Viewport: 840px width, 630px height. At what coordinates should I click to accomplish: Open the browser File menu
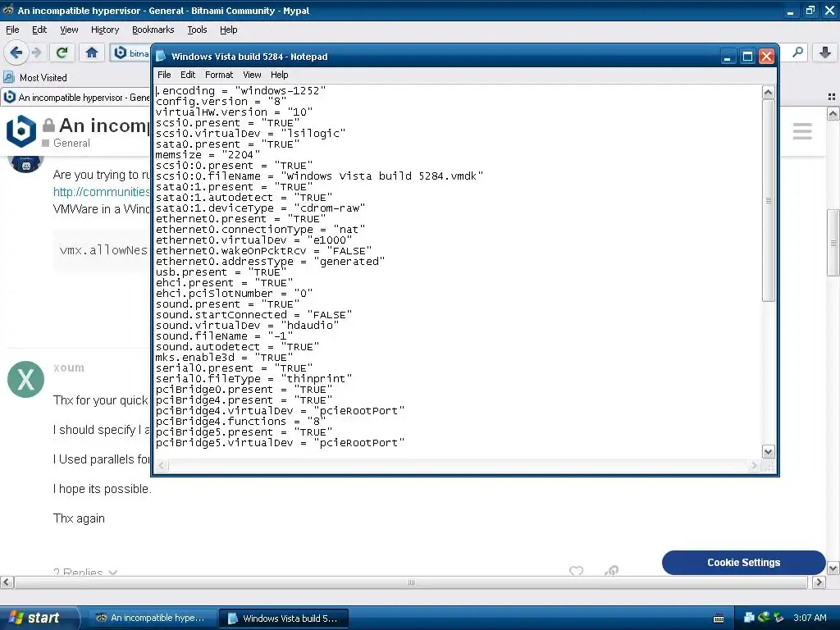point(12,30)
